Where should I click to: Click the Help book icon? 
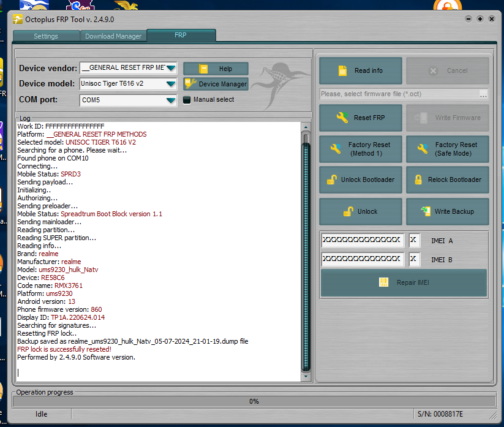click(x=204, y=69)
